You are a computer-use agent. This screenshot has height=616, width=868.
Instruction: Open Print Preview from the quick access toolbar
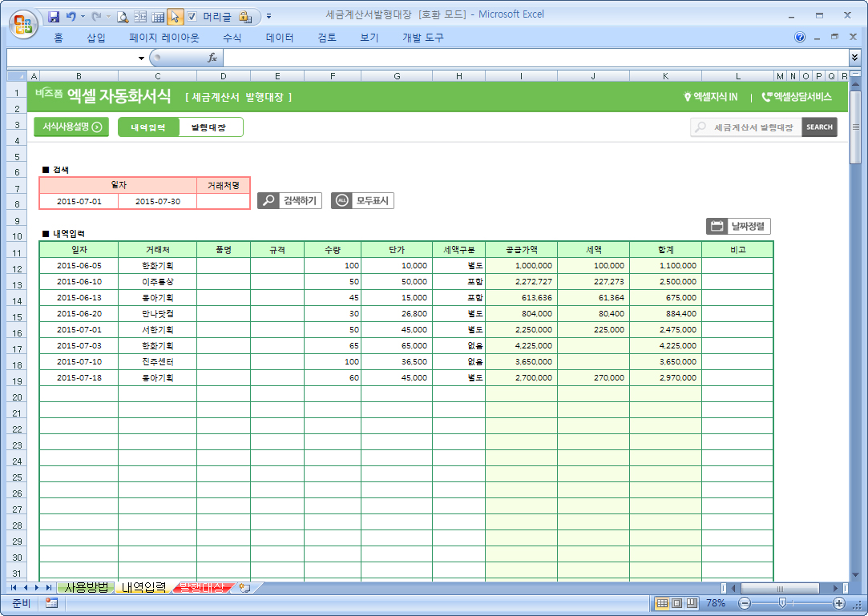[x=123, y=16]
